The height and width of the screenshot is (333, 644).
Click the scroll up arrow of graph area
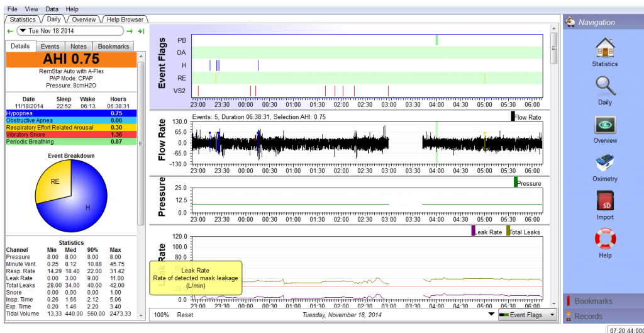point(553,28)
